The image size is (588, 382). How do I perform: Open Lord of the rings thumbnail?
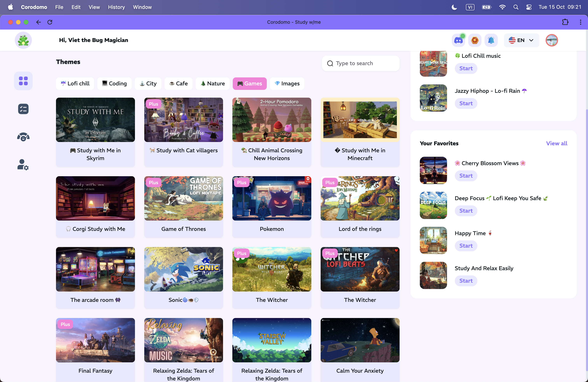(x=360, y=198)
